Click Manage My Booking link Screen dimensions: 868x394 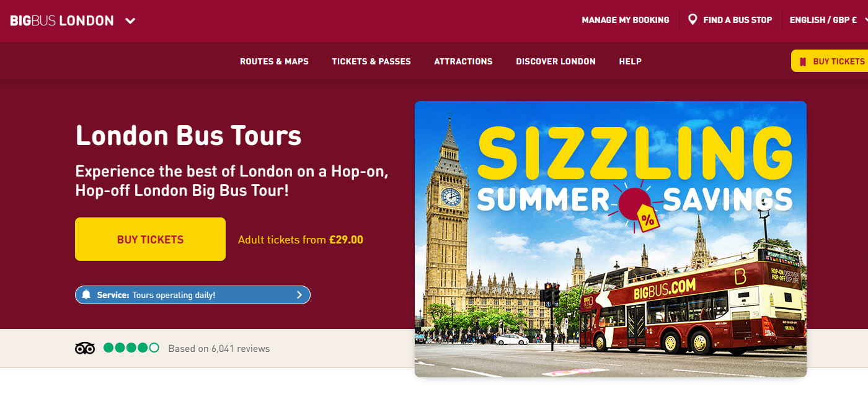[626, 20]
